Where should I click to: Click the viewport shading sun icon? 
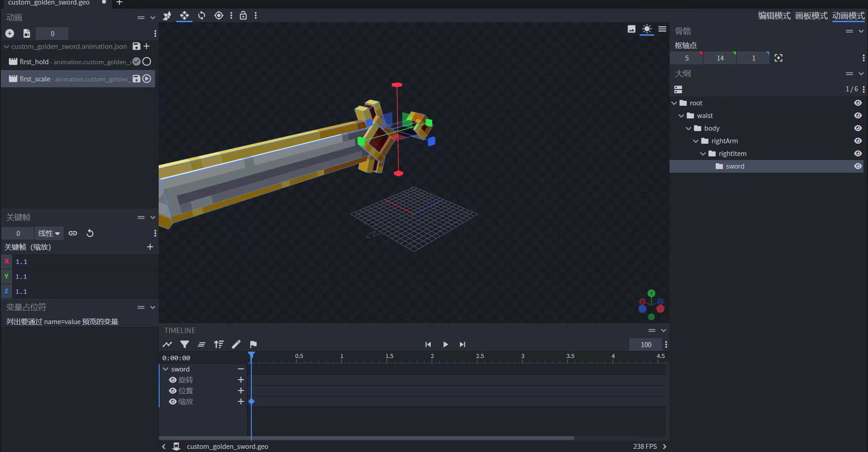tap(647, 29)
